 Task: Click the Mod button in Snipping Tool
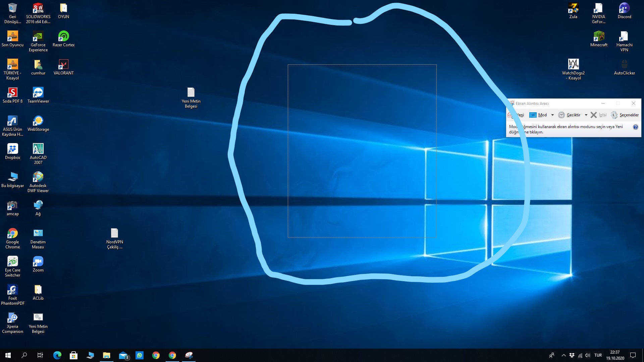coord(538,115)
